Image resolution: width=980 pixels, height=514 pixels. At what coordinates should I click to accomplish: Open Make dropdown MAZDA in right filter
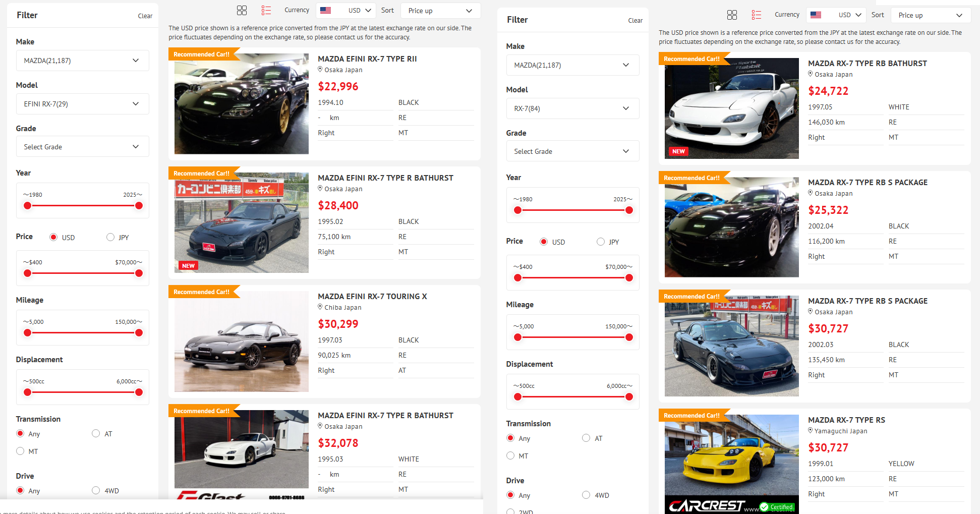pos(573,65)
